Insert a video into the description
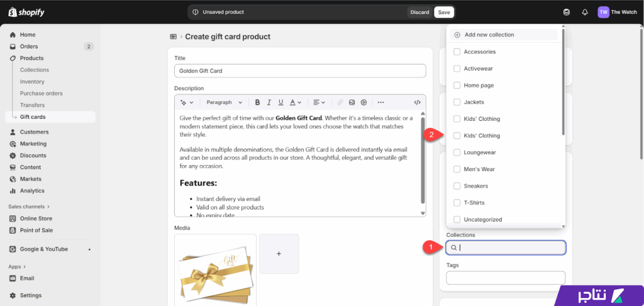The image size is (644, 306). (x=364, y=103)
